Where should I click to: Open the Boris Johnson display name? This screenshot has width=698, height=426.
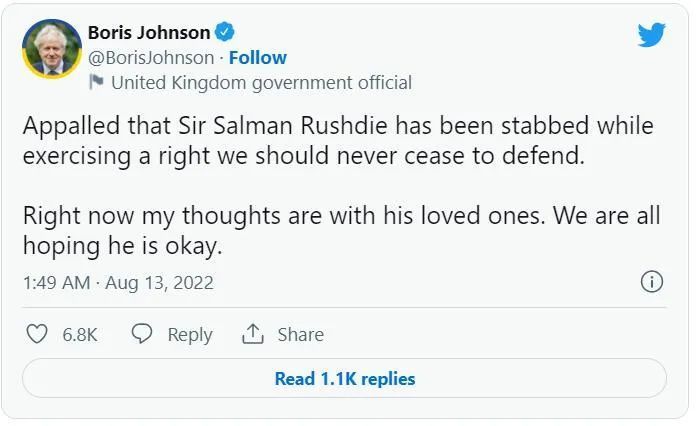point(149,32)
